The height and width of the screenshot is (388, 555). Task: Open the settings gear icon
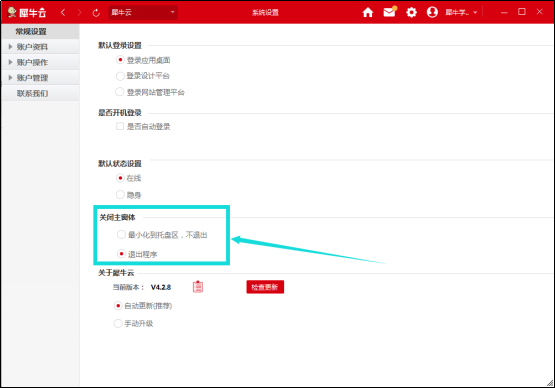411,13
